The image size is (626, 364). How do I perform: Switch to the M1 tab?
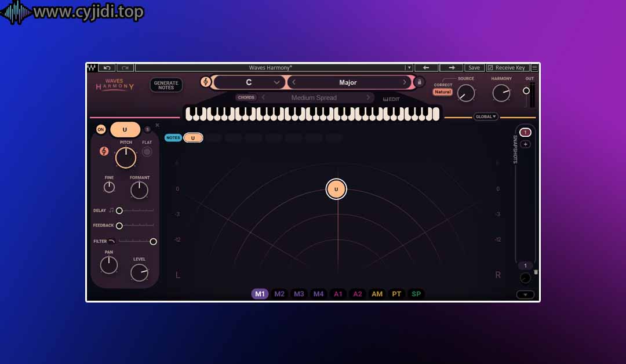(260, 294)
